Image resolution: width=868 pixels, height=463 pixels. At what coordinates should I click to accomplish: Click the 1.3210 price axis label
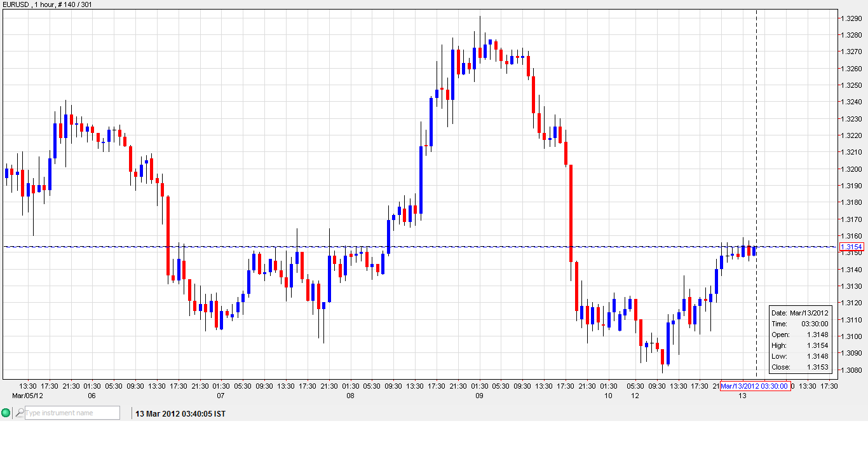pos(852,152)
